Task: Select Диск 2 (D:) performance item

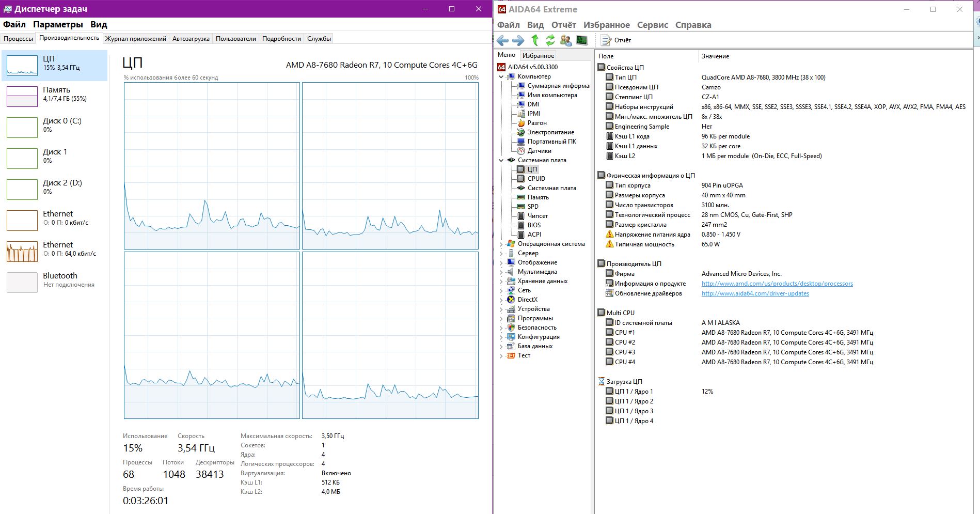Action: pos(54,189)
